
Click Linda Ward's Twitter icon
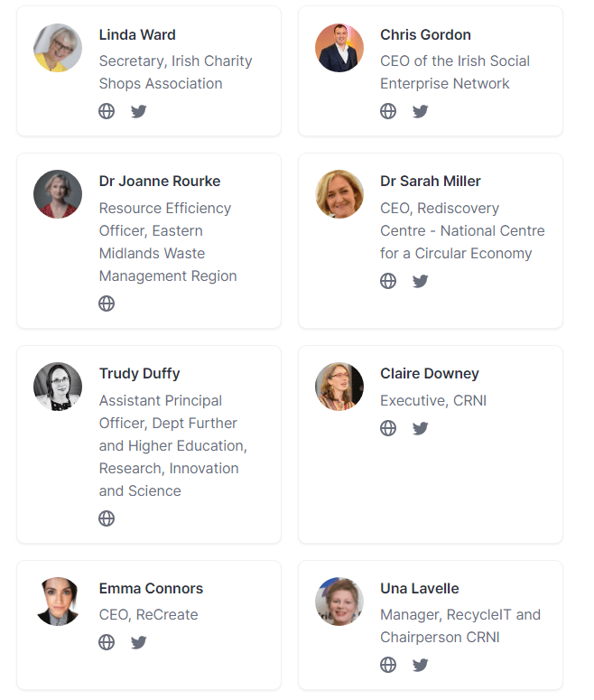(138, 111)
